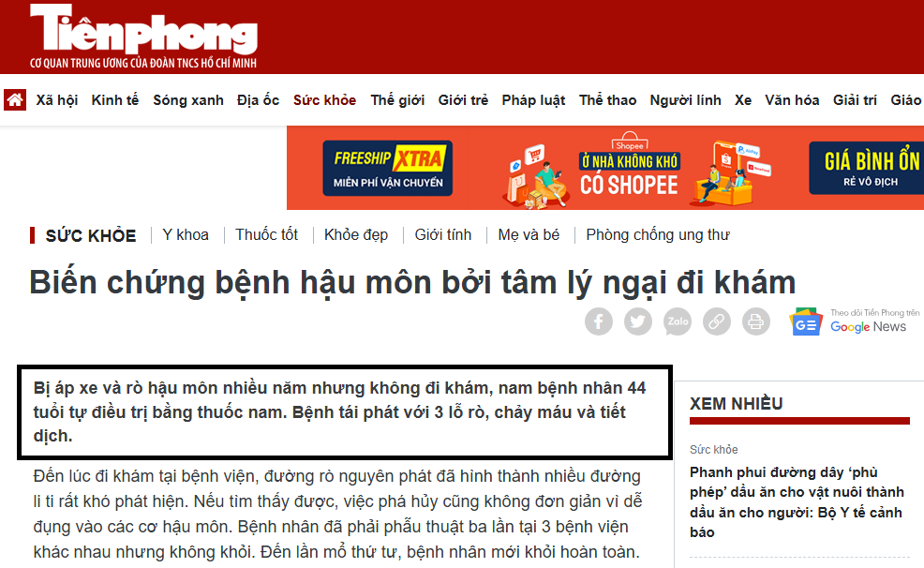Open the Tiền Phong logo homepage

click(143, 36)
